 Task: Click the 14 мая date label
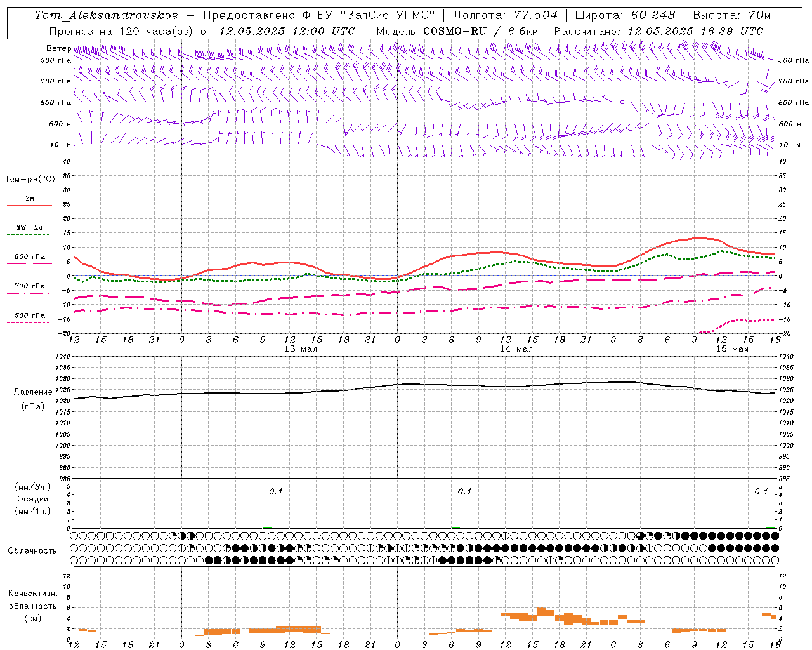[x=516, y=349]
